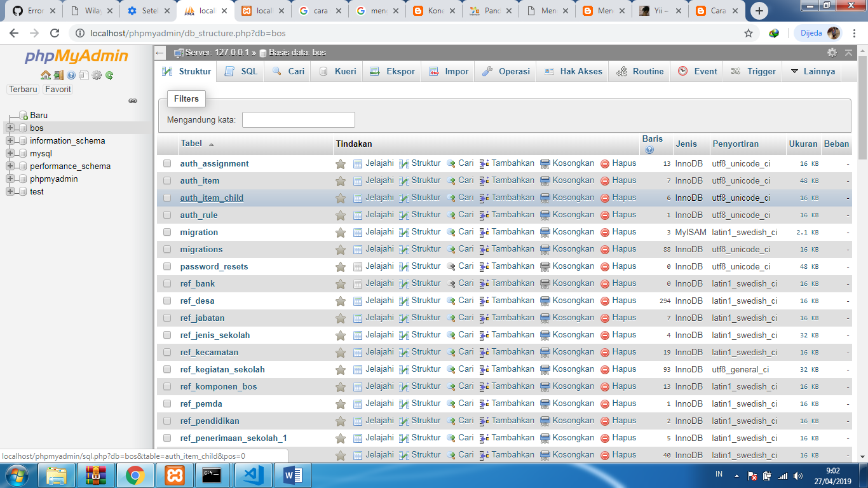The width and height of the screenshot is (868, 488).
Task: Select the auth_assignment row checkbox
Action: coord(166,163)
